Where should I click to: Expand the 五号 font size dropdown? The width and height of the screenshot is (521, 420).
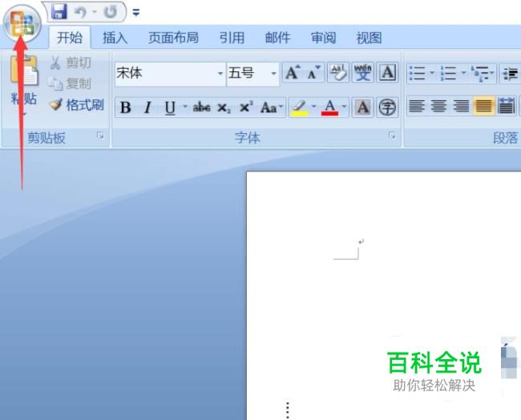tap(273, 73)
